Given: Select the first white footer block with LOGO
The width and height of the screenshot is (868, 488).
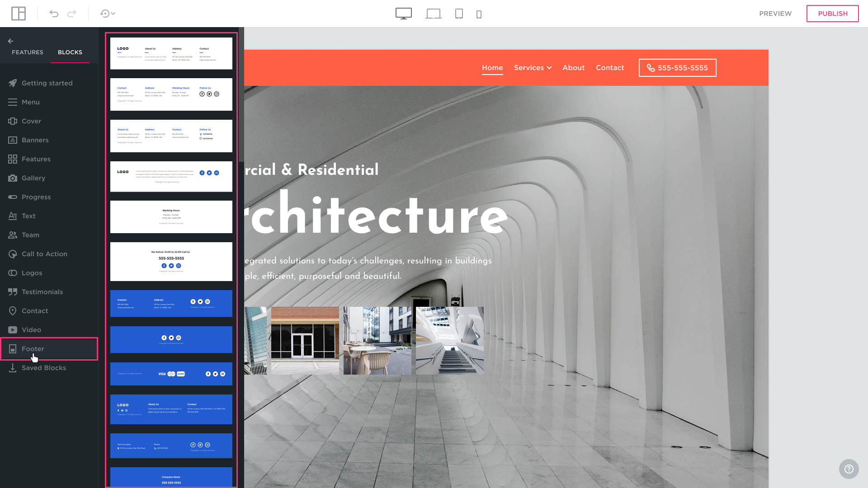Looking at the screenshot, I should pos(171,53).
